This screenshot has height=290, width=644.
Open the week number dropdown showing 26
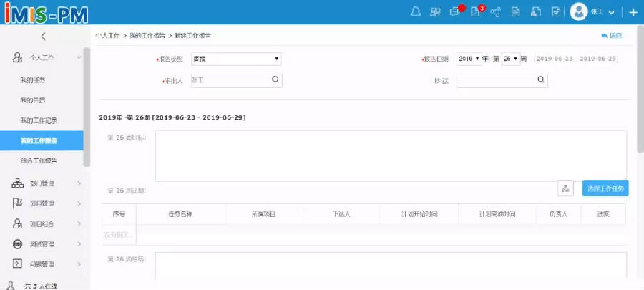pos(510,59)
